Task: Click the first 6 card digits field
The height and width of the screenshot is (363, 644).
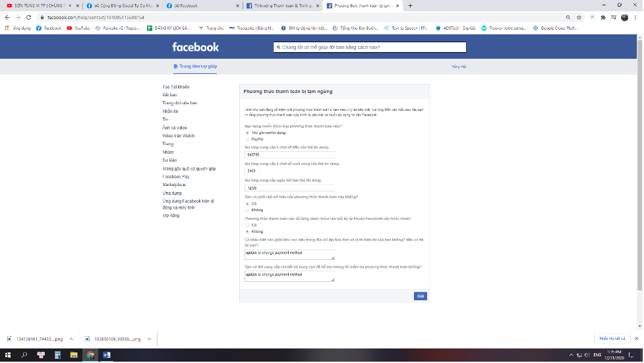Action: [x=289, y=155]
